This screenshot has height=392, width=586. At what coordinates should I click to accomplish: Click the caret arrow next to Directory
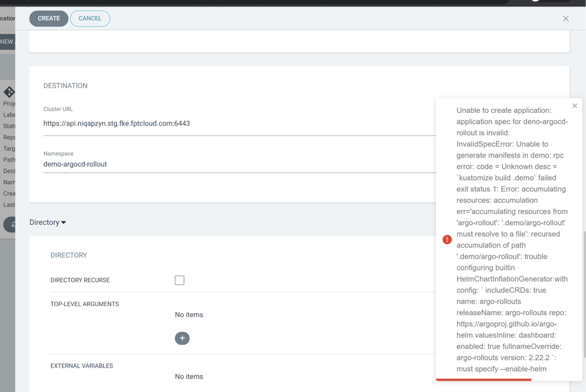[63, 223]
